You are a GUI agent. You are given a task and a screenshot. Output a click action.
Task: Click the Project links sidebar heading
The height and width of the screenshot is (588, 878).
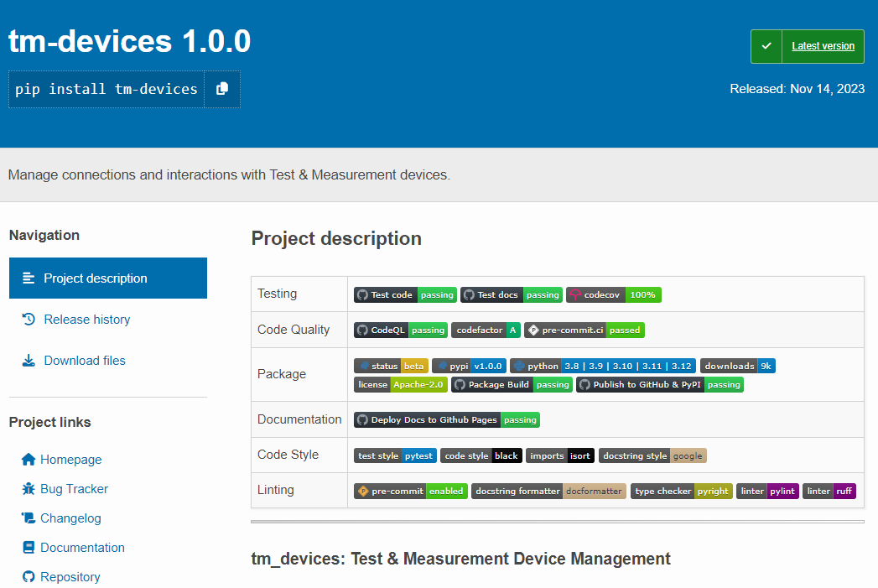49,422
